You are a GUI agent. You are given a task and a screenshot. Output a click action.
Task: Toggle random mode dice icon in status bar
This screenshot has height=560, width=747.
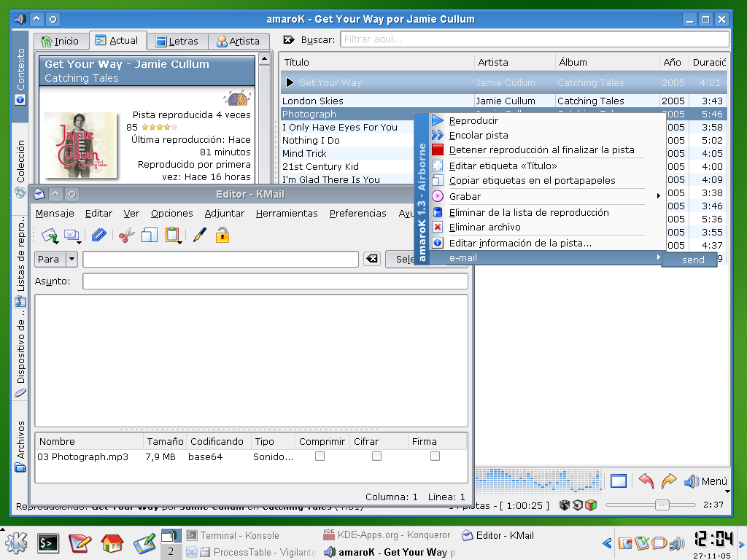pos(565,505)
